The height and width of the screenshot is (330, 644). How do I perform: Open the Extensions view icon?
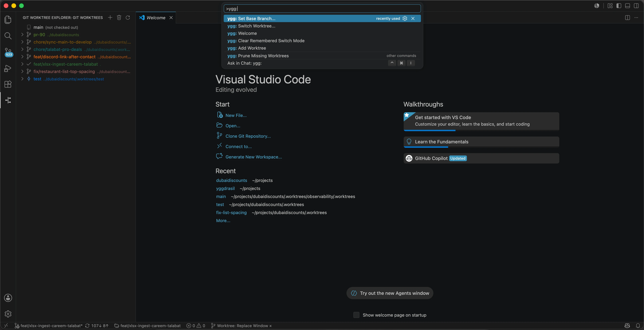(8, 84)
